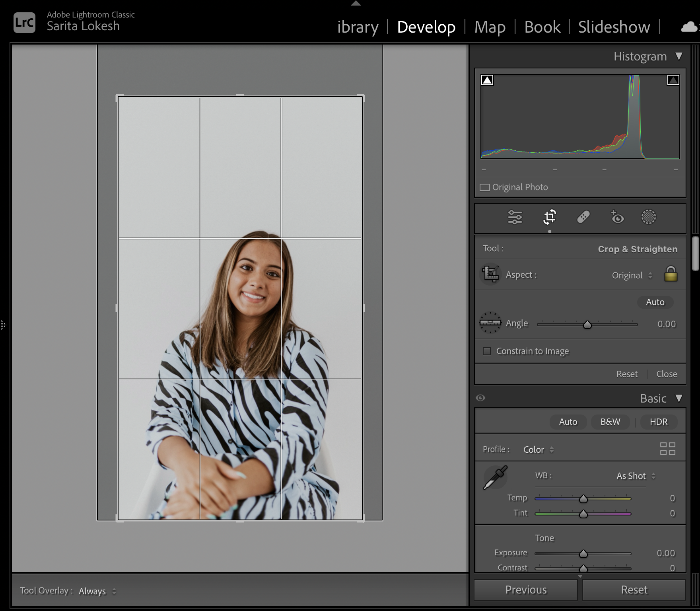Select the Healing bandage tool
The width and height of the screenshot is (700, 611).
(x=583, y=217)
